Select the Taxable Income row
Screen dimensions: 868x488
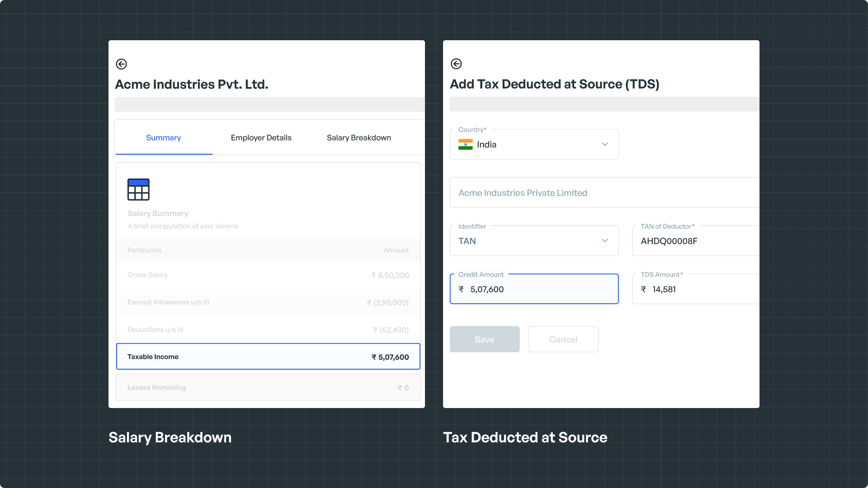click(268, 357)
